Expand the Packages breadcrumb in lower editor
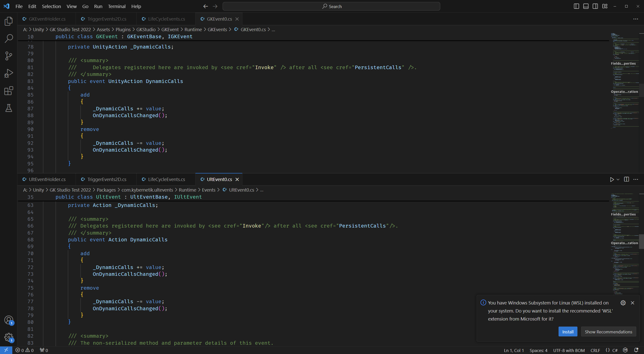 pyautogui.click(x=106, y=190)
